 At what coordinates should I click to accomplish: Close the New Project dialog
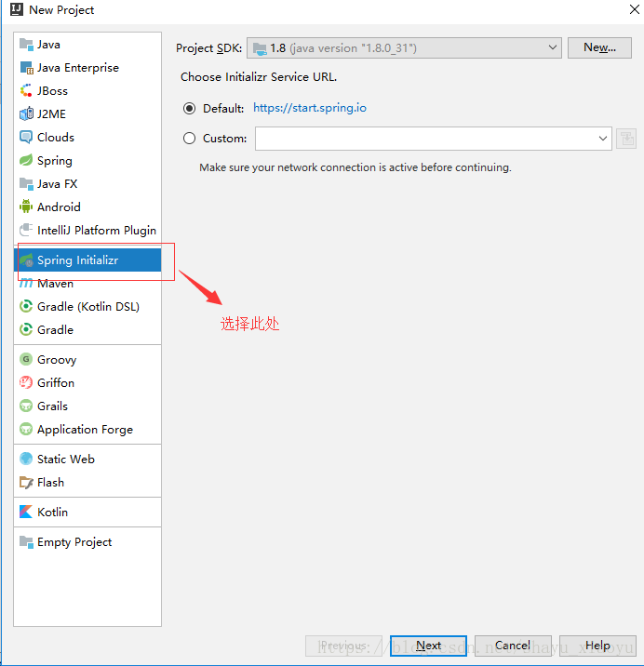[634, 9]
